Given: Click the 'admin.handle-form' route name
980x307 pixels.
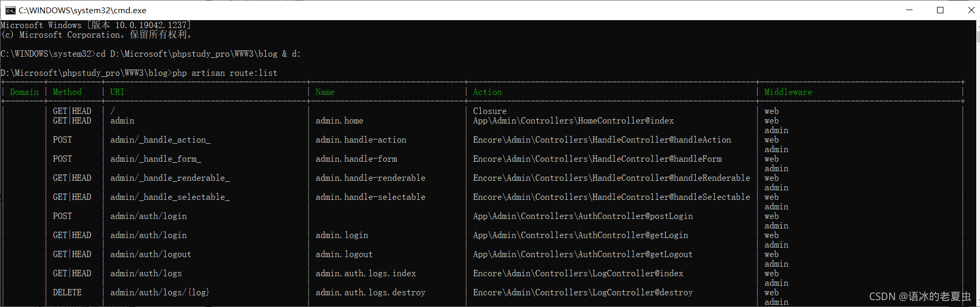Looking at the screenshot, I should 356,159.
